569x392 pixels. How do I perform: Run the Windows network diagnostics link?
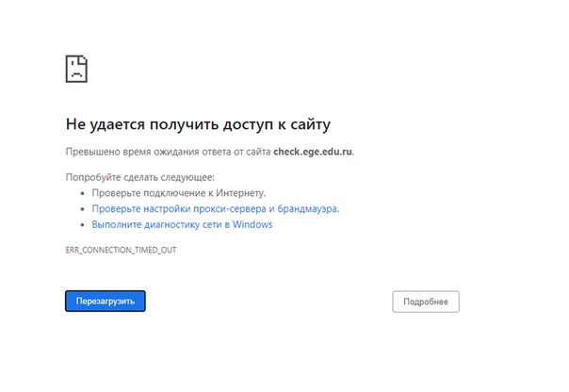(x=182, y=224)
